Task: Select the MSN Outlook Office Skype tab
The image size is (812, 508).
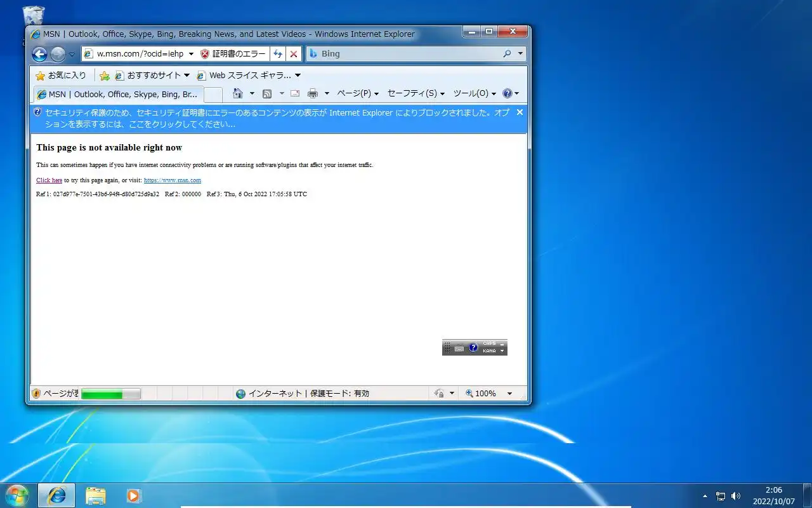Action: 118,94
